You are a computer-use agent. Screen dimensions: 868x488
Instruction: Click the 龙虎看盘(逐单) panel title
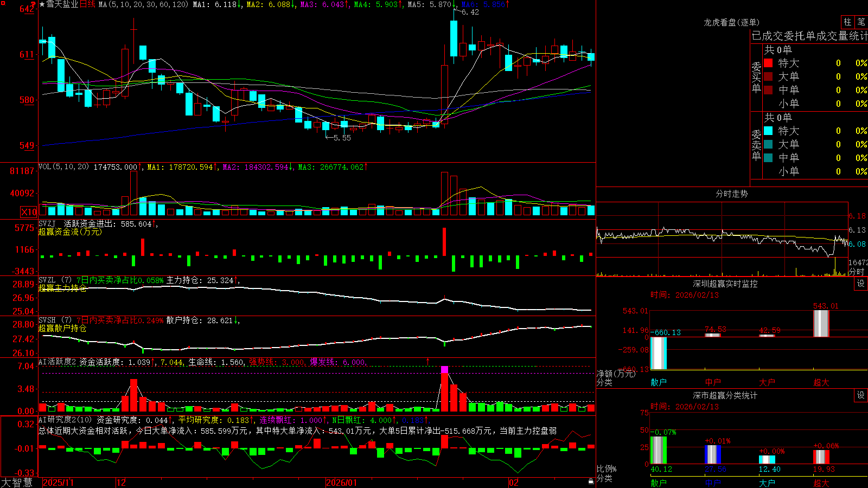tap(731, 22)
